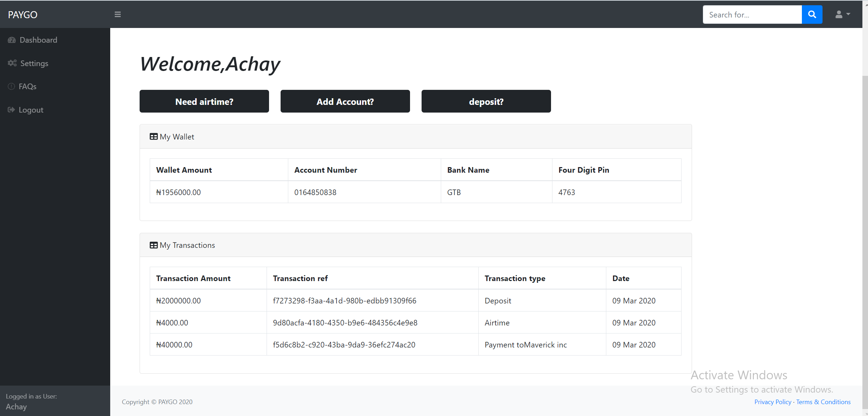Click the blue search magnifier button
Screen dimensions: 868x416
coord(812,15)
